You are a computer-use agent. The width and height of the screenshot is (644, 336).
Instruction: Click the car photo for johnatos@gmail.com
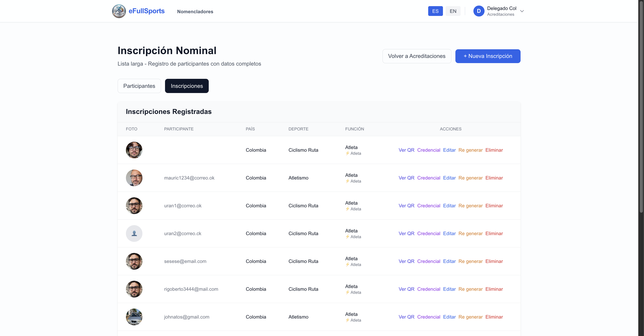(134, 317)
